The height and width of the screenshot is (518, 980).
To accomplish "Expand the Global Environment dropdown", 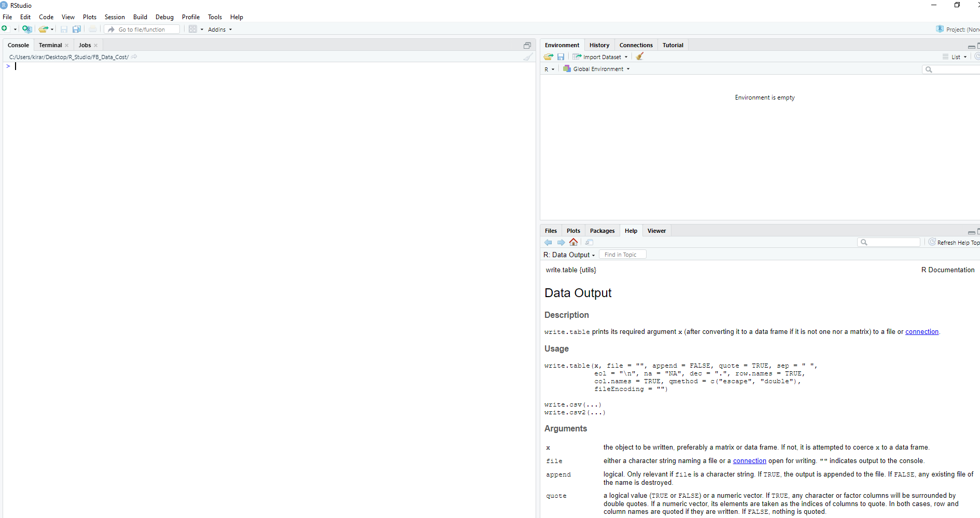I will pos(597,69).
